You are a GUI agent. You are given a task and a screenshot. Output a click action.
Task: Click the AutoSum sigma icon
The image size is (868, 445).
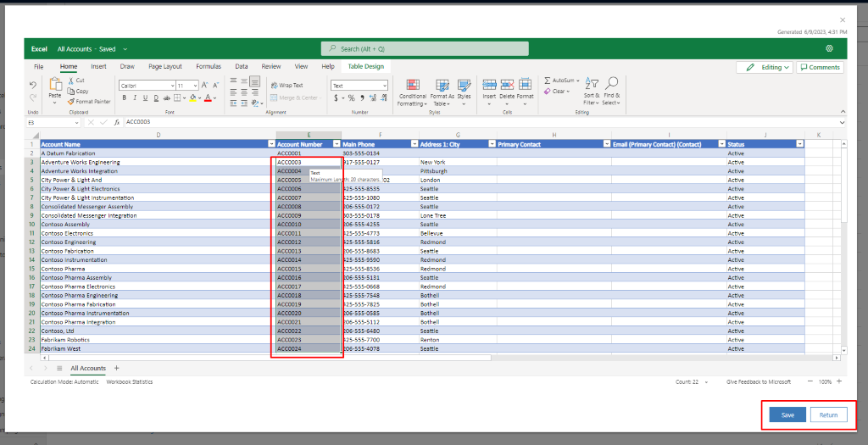pos(548,81)
